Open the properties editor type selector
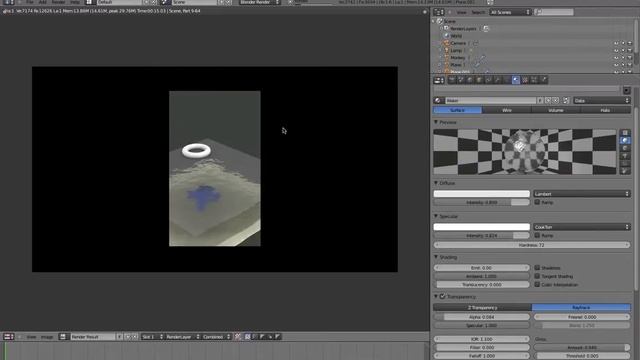 pos(439,80)
